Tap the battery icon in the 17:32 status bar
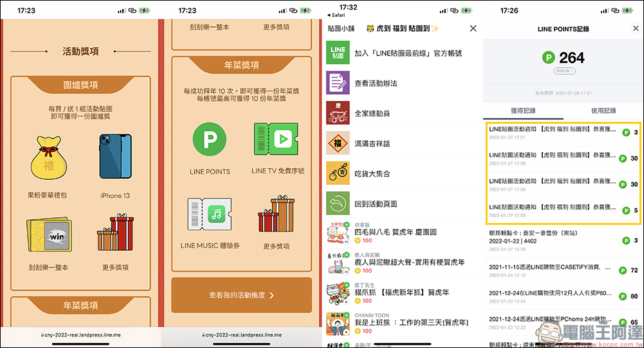Viewport: 644px width, 348px height. click(x=466, y=11)
